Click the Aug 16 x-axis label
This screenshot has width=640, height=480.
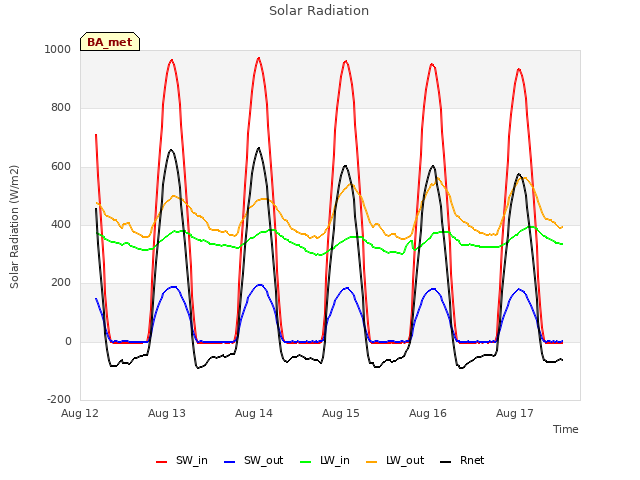(428, 413)
